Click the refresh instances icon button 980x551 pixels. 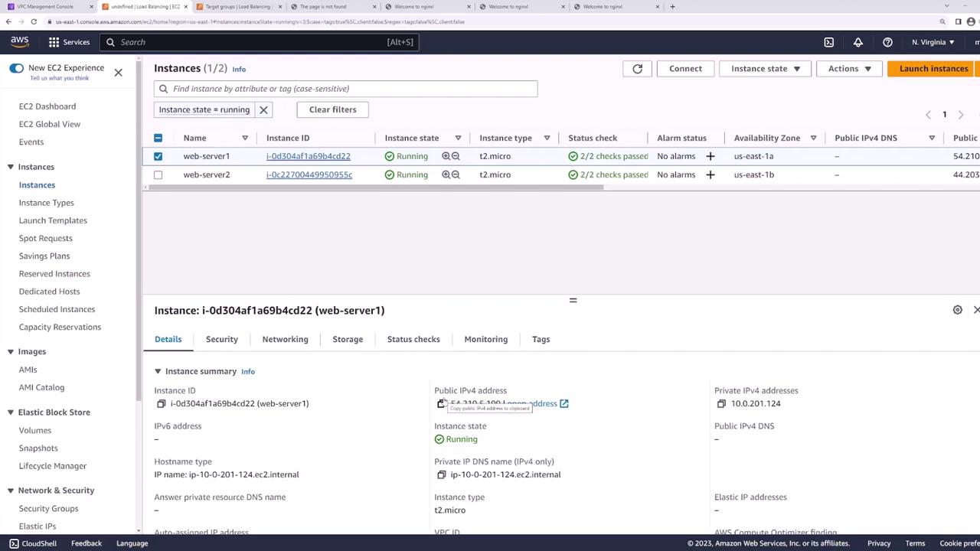pos(637,69)
